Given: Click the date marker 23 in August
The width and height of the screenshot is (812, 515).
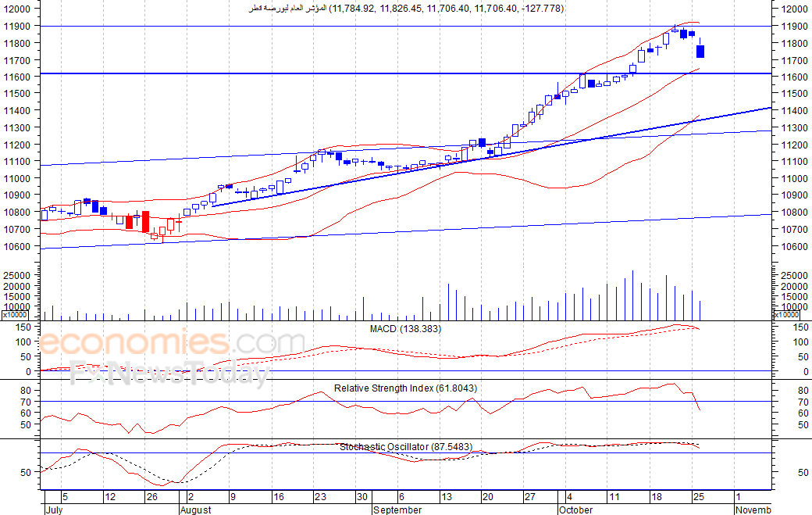Looking at the screenshot, I should click(x=321, y=497).
